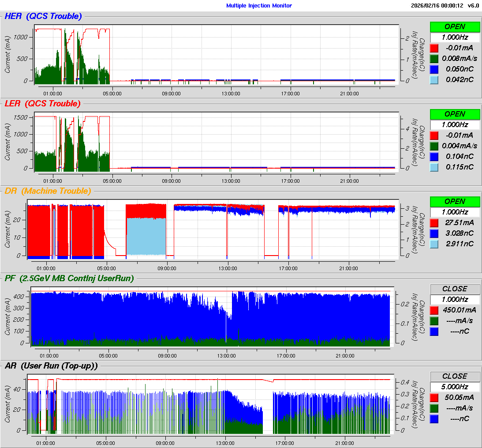Select the light blue swatch beside DR 2.911nC
The height and width of the screenshot is (448, 482).
[x=434, y=244]
